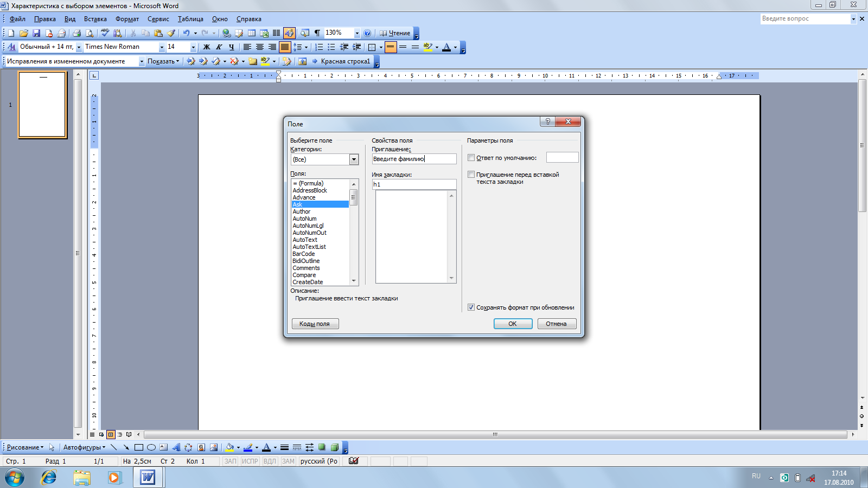Image resolution: width=868 pixels, height=488 pixels.
Task: Apply yellow highlight from formatting toolbar
Action: click(428, 47)
